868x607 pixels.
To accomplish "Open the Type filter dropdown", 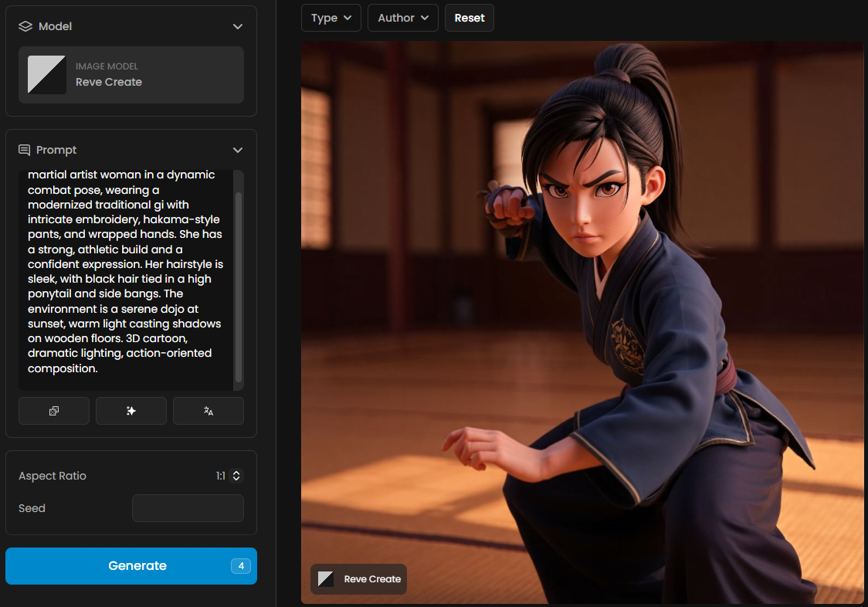I will click(331, 18).
